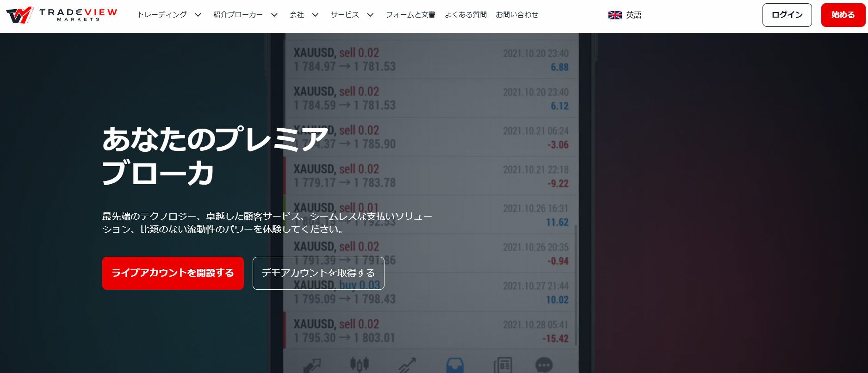
Task: Open the トレーディング menu
Action: [x=162, y=15]
